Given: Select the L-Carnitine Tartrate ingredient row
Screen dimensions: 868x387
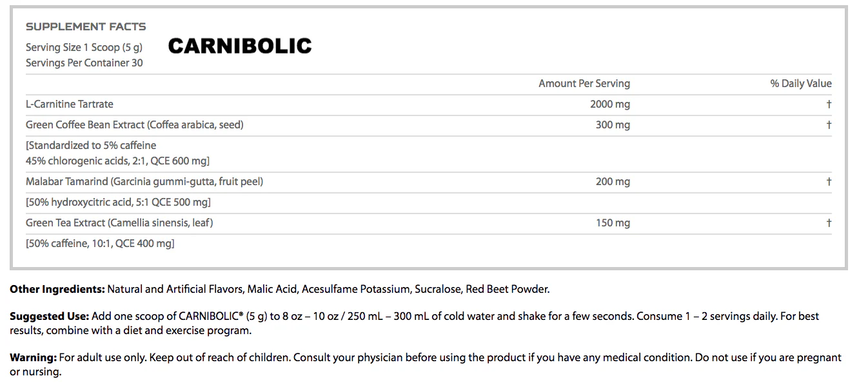Looking at the screenshot, I should click(x=70, y=104).
